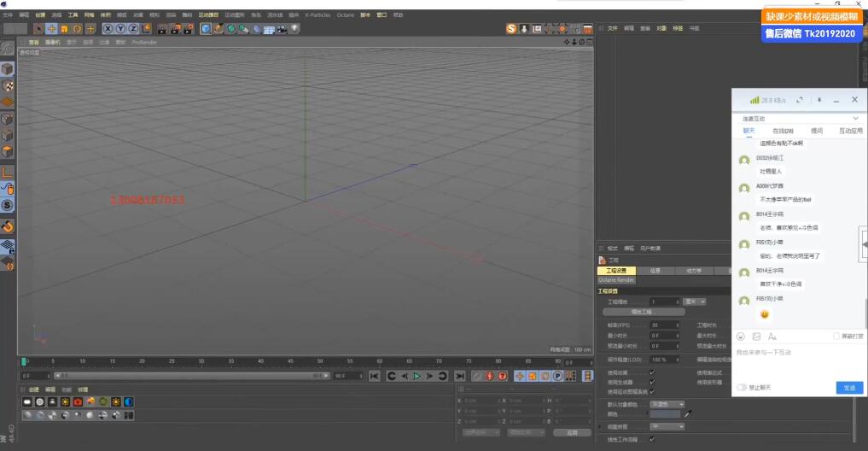Open the default object color dropdown
Screen dimensions: 868x451
[667, 405]
